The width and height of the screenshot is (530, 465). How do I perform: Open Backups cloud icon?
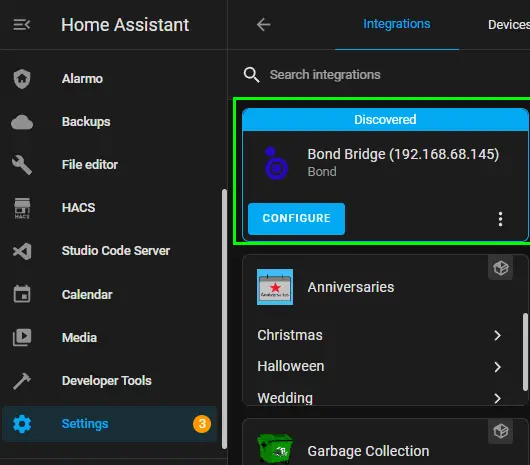pyautogui.click(x=22, y=122)
